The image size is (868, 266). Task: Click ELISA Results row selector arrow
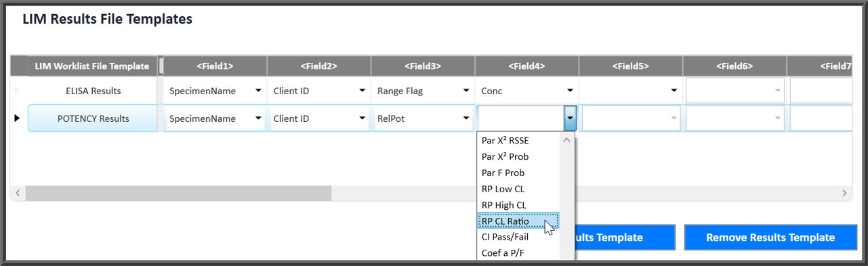pos(18,90)
